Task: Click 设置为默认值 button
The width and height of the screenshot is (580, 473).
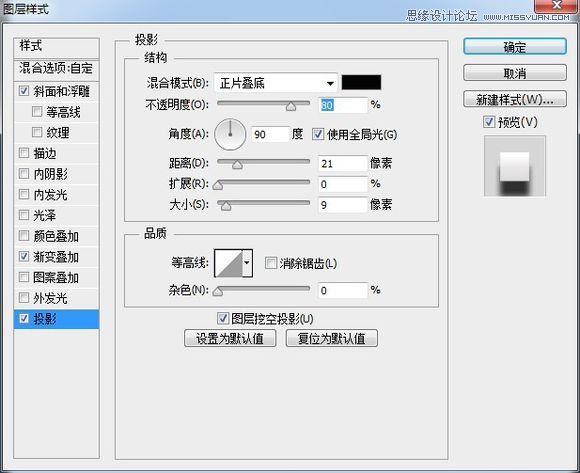Action: 230,338
